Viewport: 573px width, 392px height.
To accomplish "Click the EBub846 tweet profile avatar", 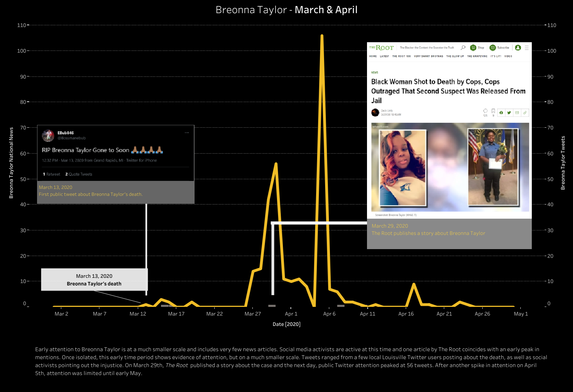I will pos(48,136).
